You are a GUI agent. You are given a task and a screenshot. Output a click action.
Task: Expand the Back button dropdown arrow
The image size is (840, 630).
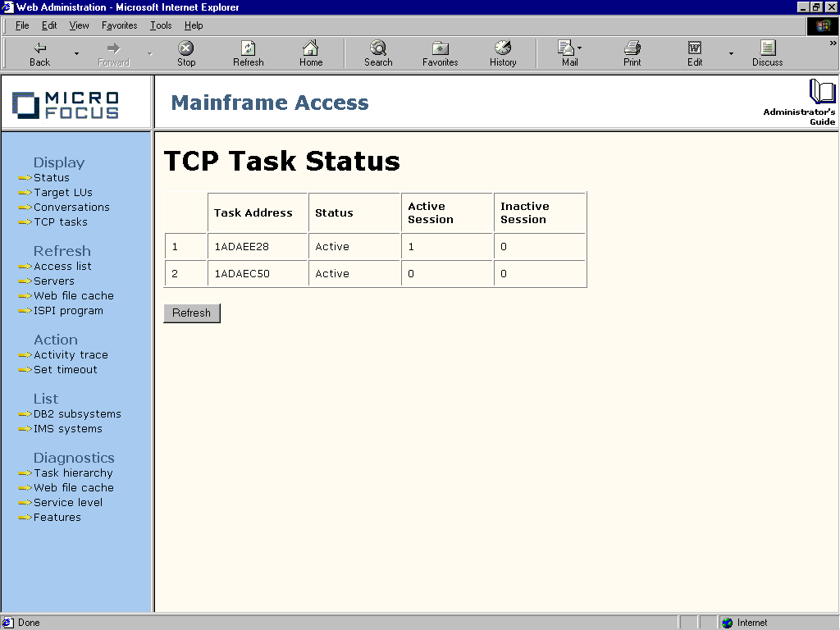(76, 52)
